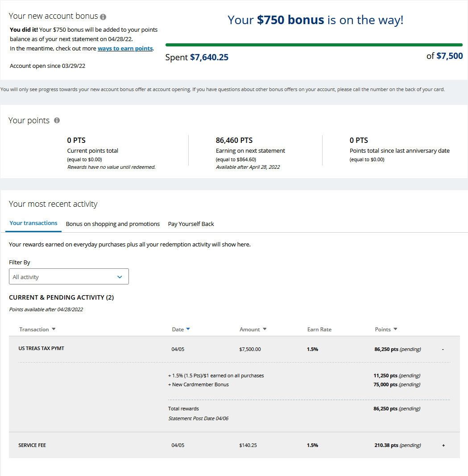Open the Pay Yourself Back tab
The width and height of the screenshot is (468, 476).
pos(191,224)
